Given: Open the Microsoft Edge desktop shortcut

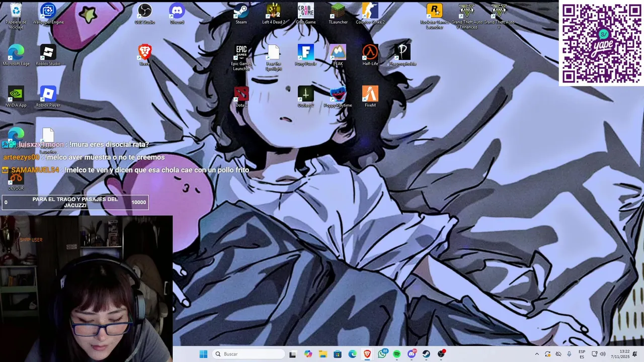Looking at the screenshot, I should (16, 55).
